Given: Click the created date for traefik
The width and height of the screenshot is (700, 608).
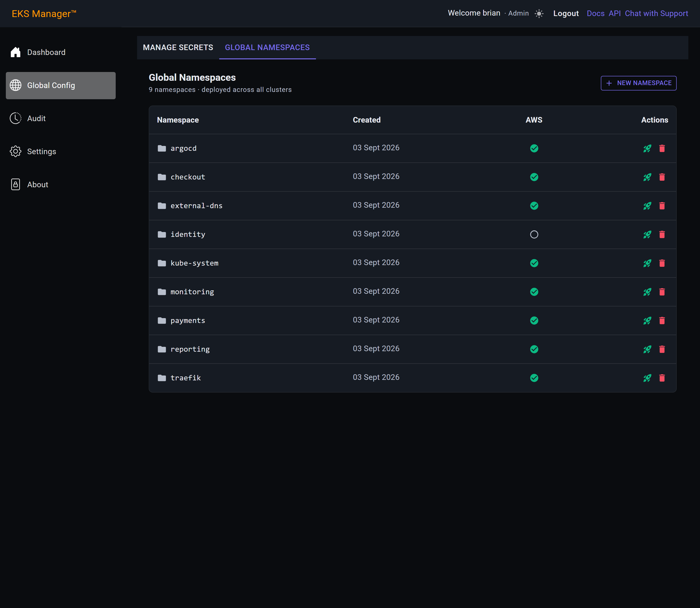Looking at the screenshot, I should (x=376, y=377).
